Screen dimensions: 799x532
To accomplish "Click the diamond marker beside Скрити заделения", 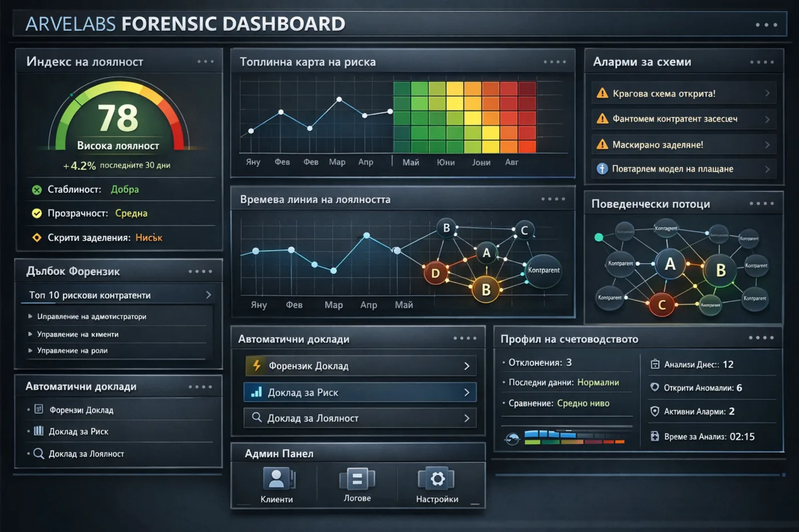I will (35, 237).
